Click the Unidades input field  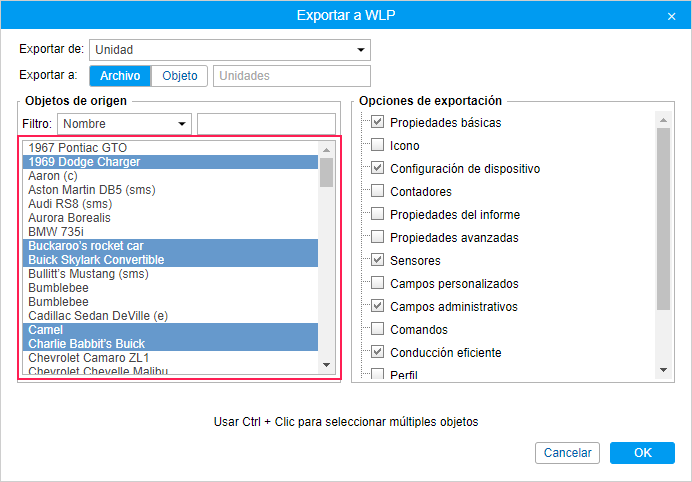click(x=291, y=76)
